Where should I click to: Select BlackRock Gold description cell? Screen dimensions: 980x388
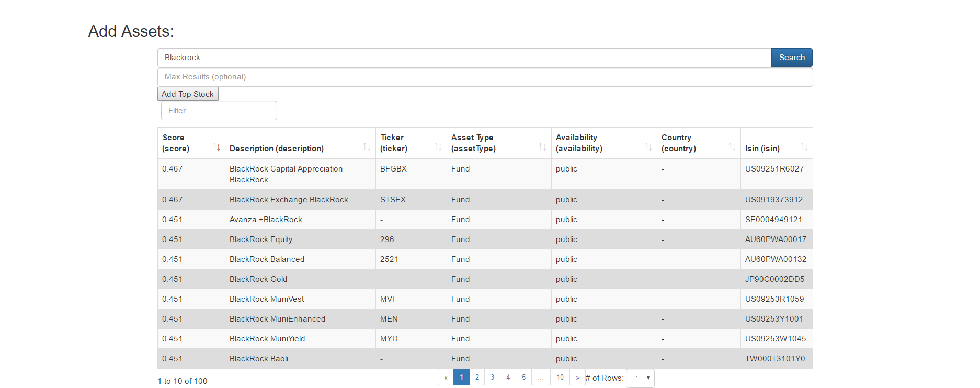click(300, 279)
